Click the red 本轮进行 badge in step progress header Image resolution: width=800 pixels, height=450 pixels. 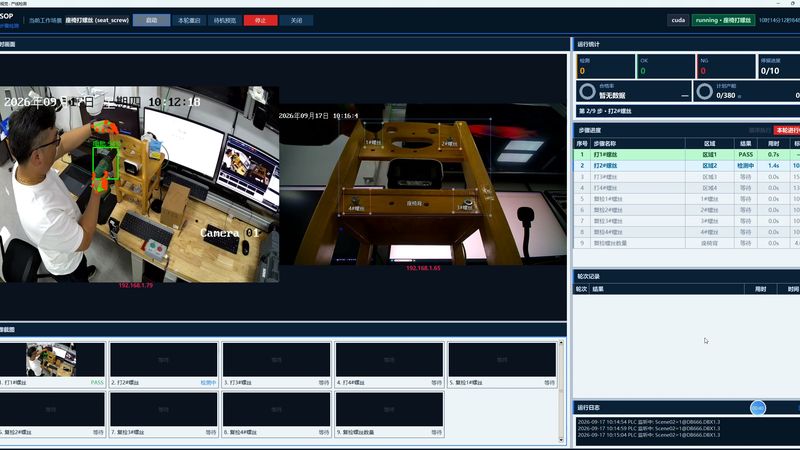787,130
